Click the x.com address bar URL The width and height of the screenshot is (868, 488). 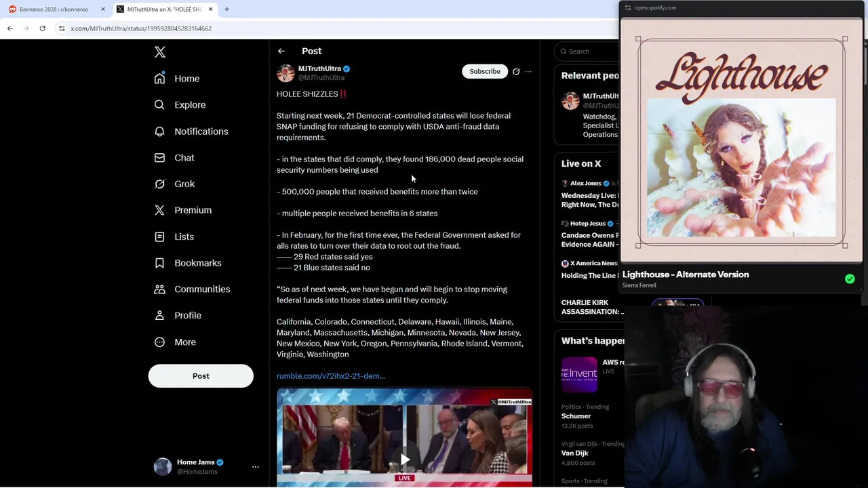(x=141, y=28)
